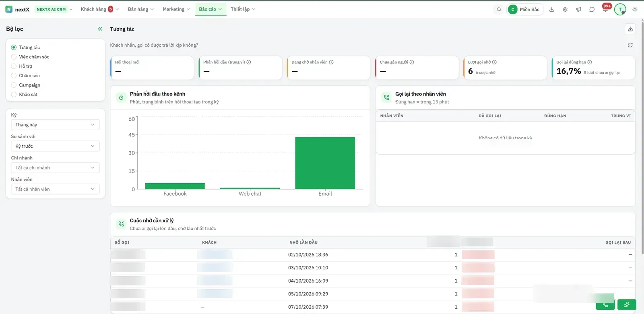Collapse the Bộ lọc filter panel
Screen dimensions: 644x314
point(100,29)
